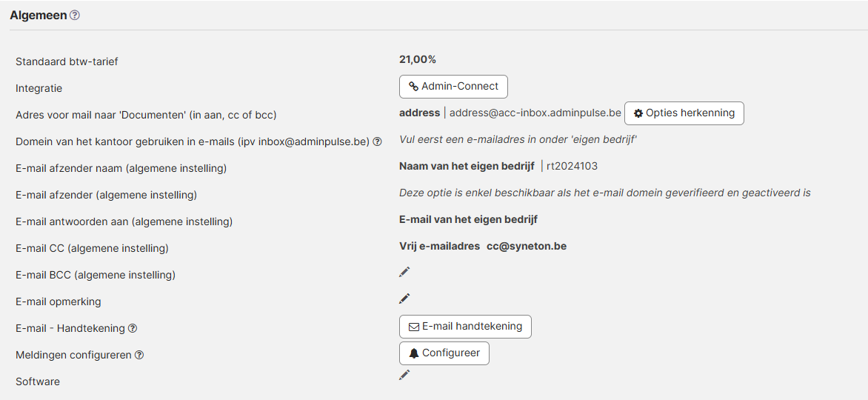The width and height of the screenshot is (868, 400).
Task: Click the cc@syneton.be CC address
Action: [x=526, y=246]
